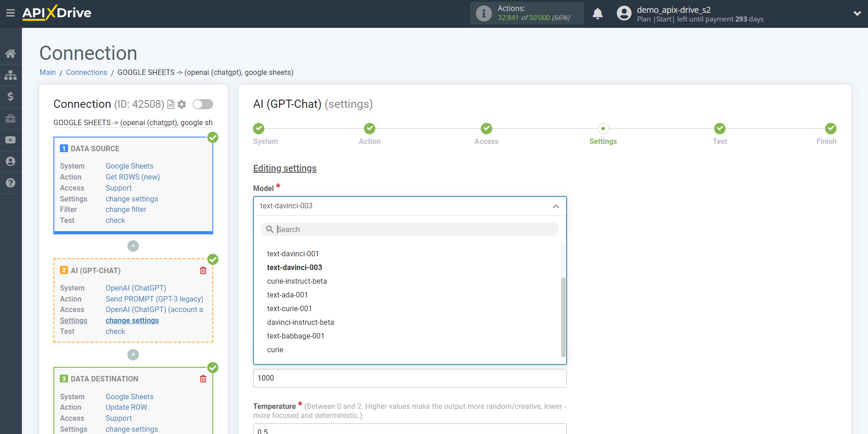The height and width of the screenshot is (434, 868).
Task: Delete the Data Destination block
Action: 203,379
